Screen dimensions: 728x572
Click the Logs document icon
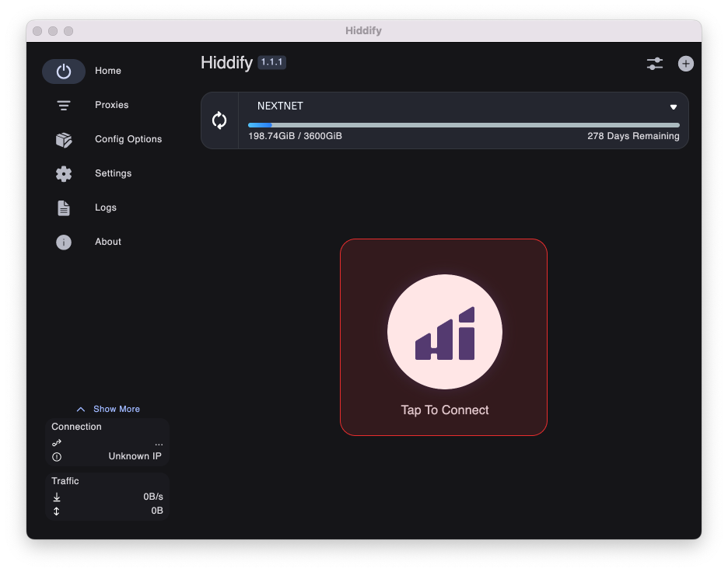(x=64, y=208)
